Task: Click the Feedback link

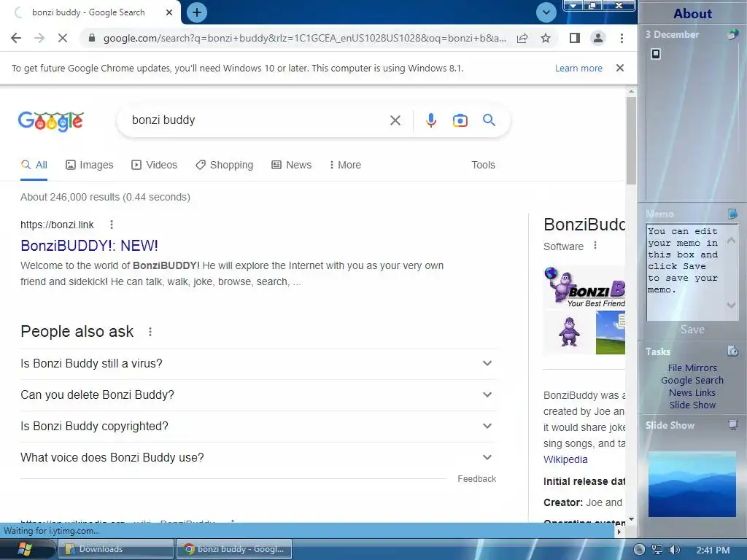Action: [x=476, y=479]
